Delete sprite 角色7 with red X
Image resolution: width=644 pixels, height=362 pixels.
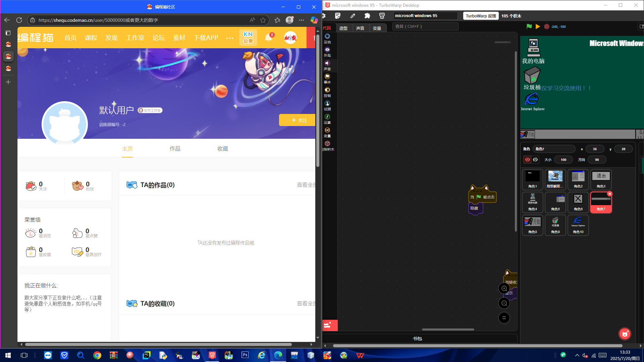click(610, 194)
